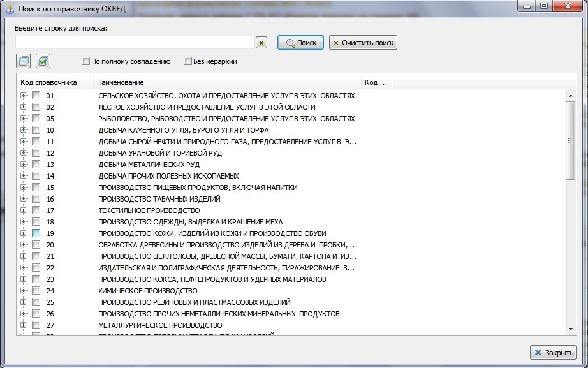The width and height of the screenshot is (588, 368).
Task: Expand the tree node for code 10
Action: tap(24, 130)
